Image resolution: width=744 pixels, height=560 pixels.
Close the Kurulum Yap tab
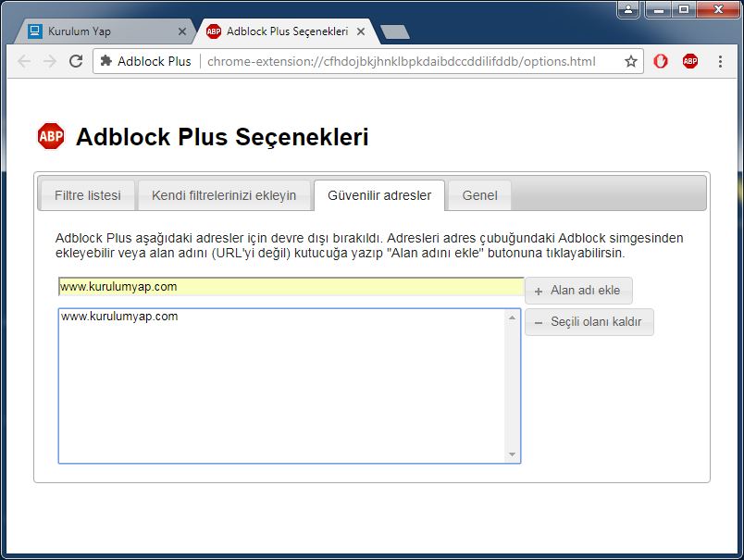click(x=182, y=31)
